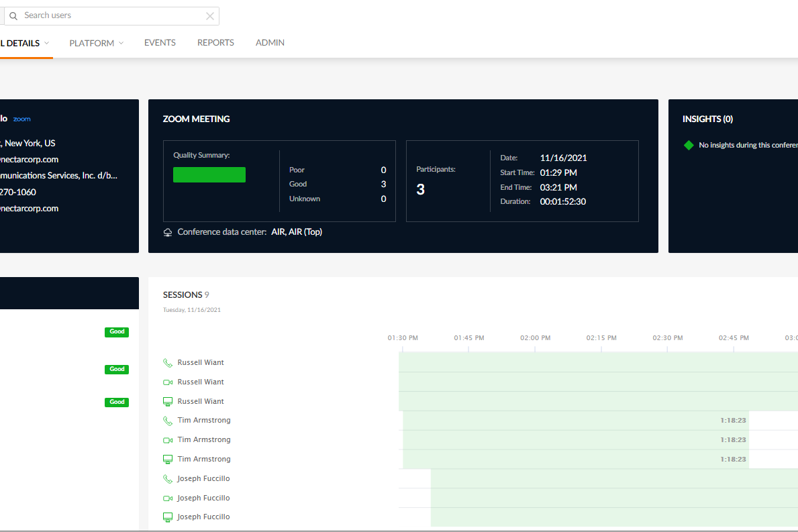Image resolution: width=798 pixels, height=532 pixels.
Task: Click the Poor count value 0
Action: tap(384, 170)
